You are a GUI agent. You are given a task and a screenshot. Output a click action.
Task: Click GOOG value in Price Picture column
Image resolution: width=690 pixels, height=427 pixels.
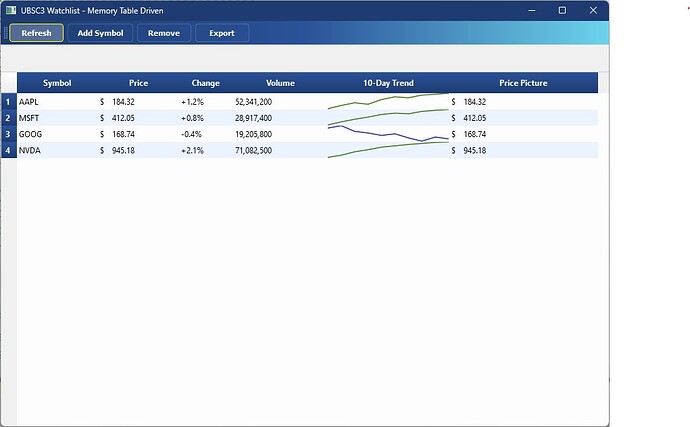pyautogui.click(x=523, y=134)
